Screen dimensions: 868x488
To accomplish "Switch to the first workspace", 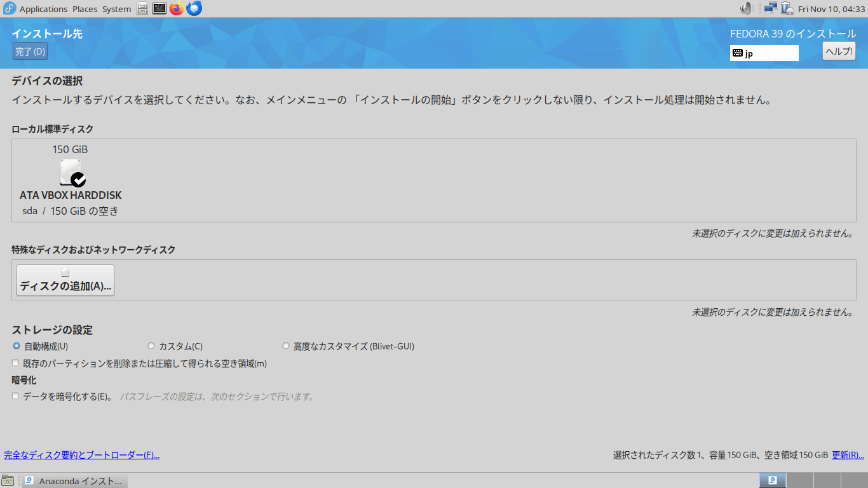I will point(773,480).
